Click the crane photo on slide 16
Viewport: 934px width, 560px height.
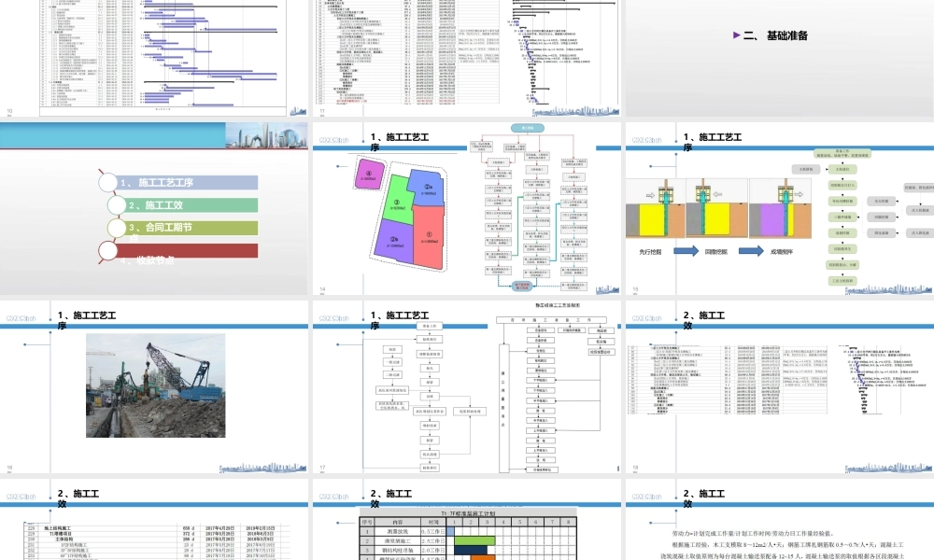155,385
